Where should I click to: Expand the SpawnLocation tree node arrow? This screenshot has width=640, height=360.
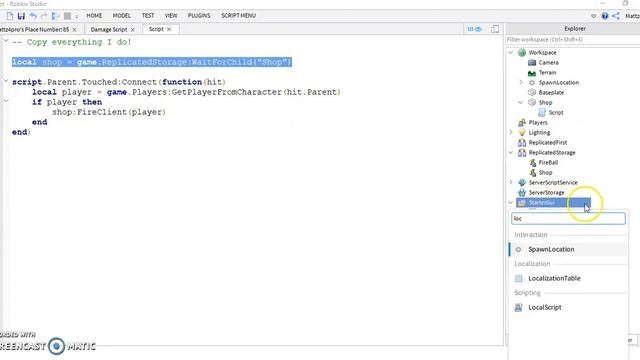[521, 82]
